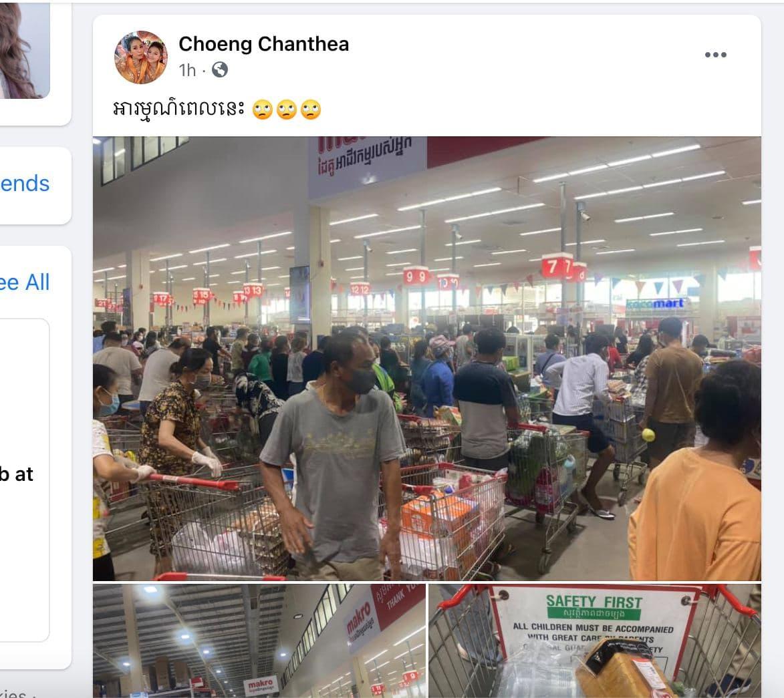
Task: Click the See All link in sidebar
Action: point(25,283)
